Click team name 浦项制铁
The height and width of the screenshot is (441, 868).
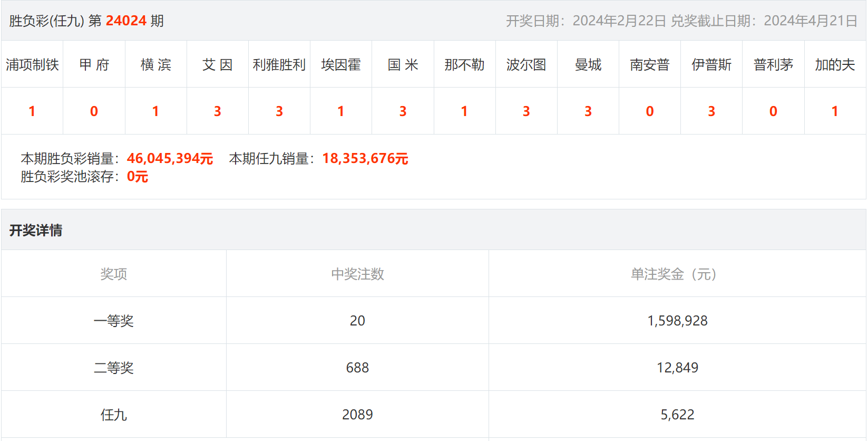(32, 64)
